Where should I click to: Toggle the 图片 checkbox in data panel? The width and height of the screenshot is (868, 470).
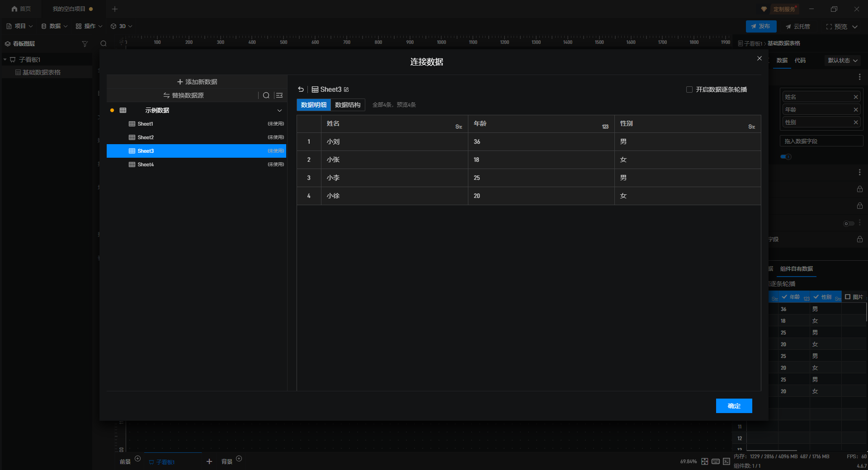[848, 297]
